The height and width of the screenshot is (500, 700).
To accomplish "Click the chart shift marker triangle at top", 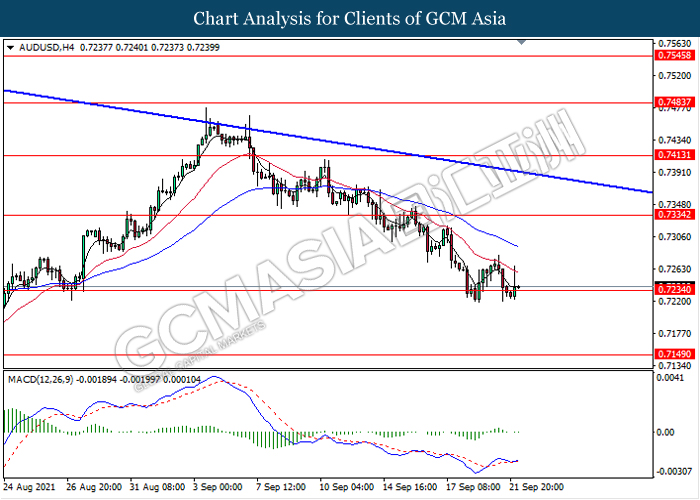I will (x=521, y=42).
